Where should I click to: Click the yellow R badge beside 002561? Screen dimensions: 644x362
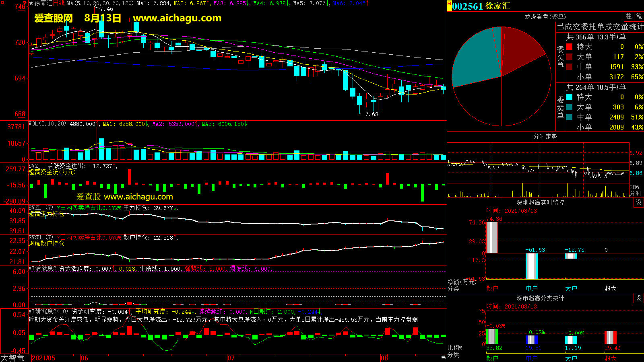click(449, 6)
